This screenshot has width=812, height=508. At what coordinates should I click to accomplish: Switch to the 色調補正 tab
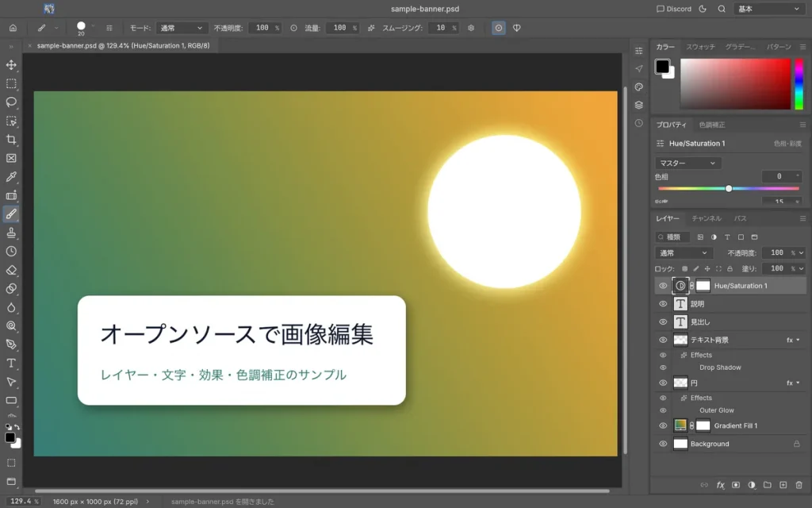click(712, 125)
